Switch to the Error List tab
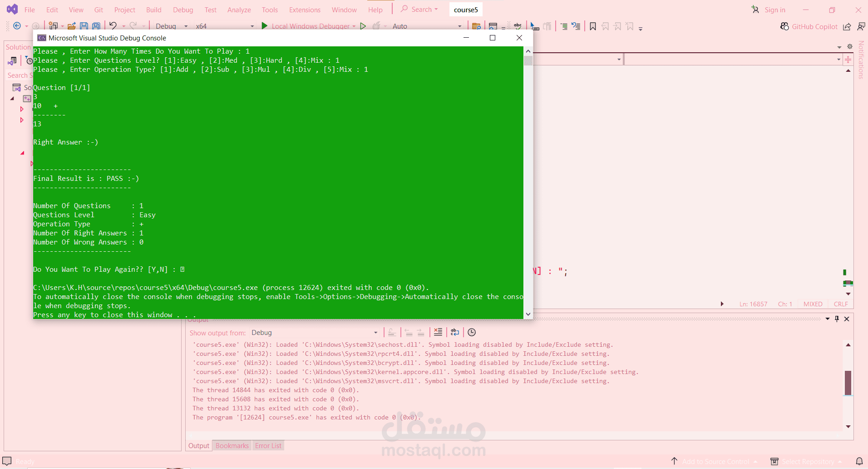 click(268, 446)
